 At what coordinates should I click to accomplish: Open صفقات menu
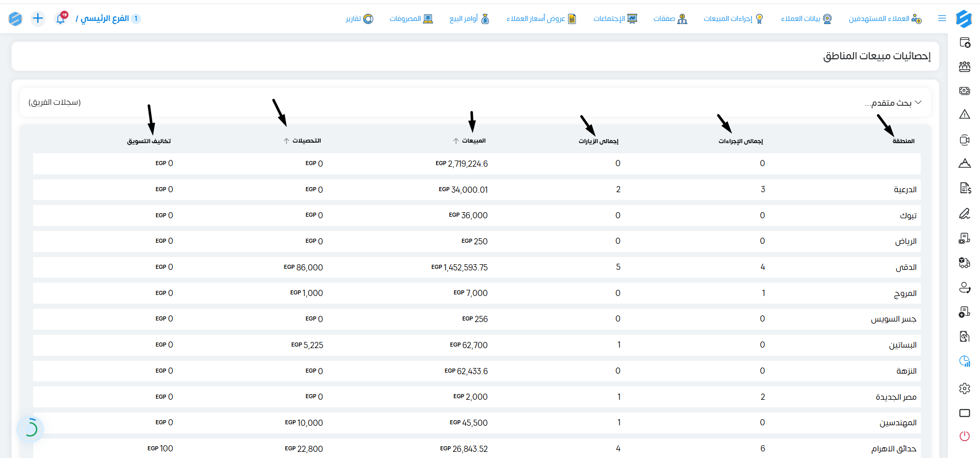coord(671,19)
